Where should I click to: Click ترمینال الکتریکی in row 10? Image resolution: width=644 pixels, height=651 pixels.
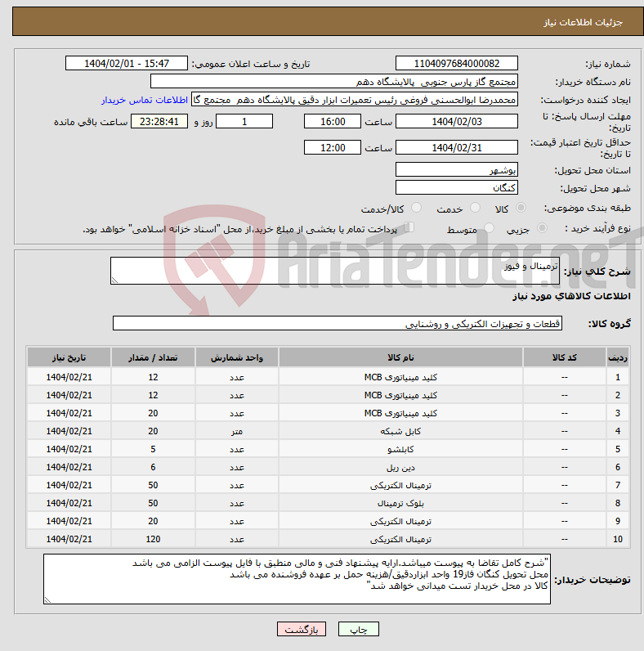click(400, 539)
